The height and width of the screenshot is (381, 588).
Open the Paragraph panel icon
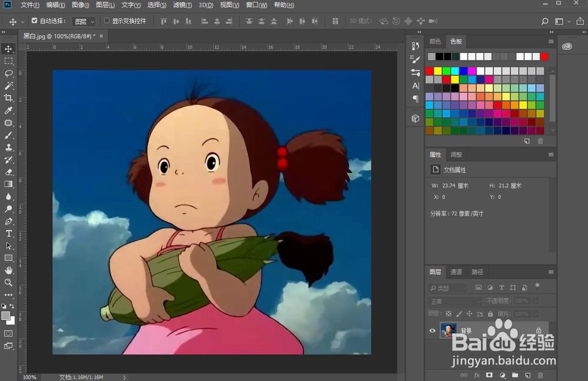point(415,99)
